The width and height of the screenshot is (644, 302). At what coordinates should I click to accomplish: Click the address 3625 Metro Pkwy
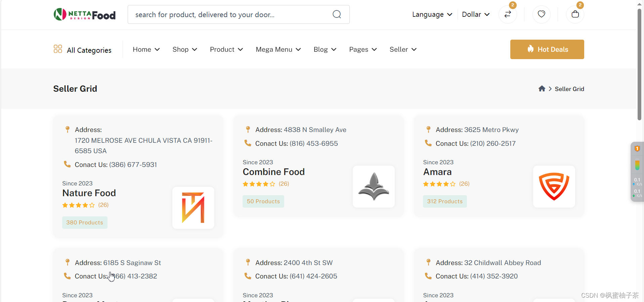click(491, 130)
